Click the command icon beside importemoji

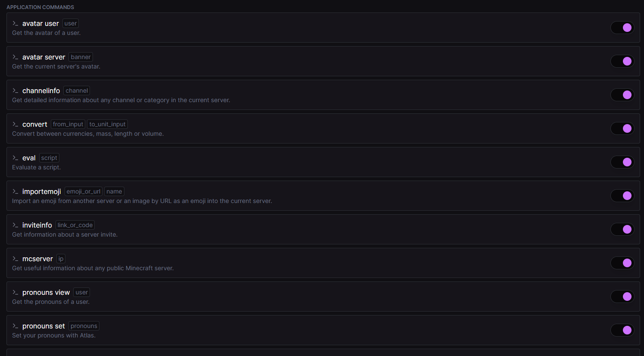15,192
